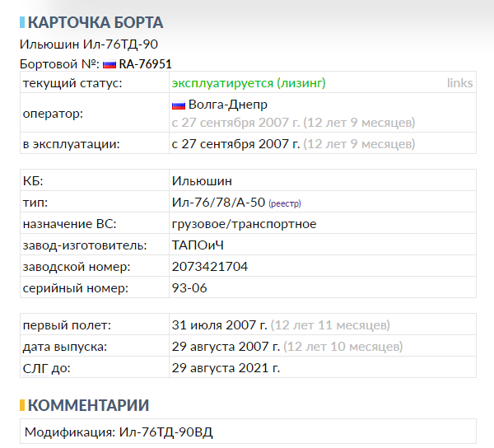Click the эксплуатируется (лизинг) status text
The height and width of the screenshot is (448, 494).
coord(249,83)
